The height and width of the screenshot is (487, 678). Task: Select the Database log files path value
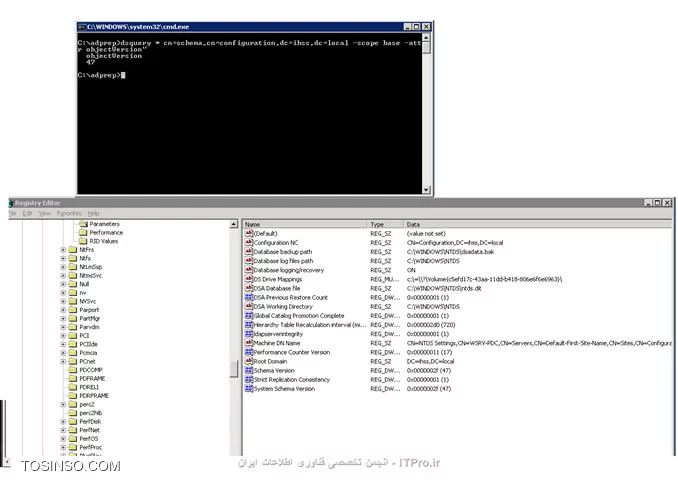[283, 261]
